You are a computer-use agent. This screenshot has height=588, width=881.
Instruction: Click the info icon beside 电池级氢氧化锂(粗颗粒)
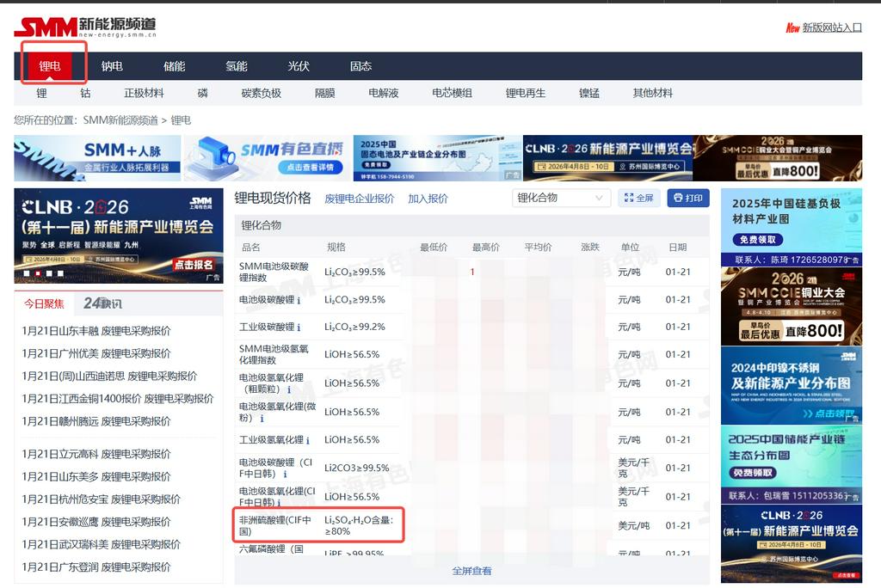click(x=289, y=390)
